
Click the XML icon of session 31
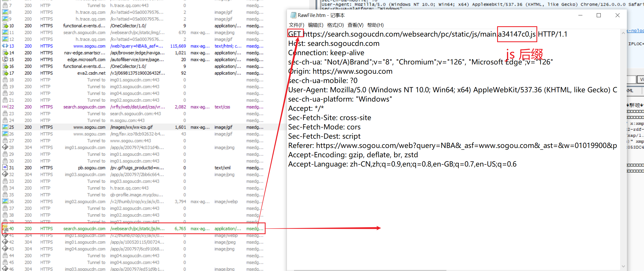click(x=5, y=168)
